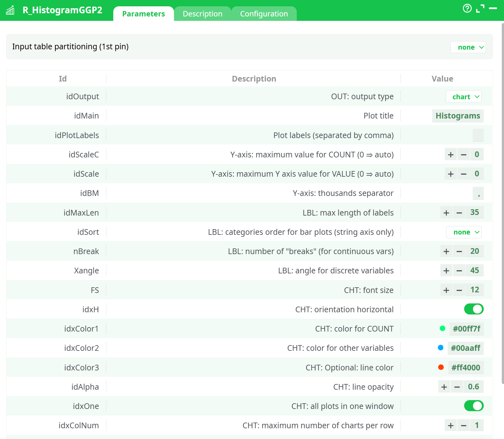Open idSort categories order dropdown
The image size is (504, 439).
464,232
